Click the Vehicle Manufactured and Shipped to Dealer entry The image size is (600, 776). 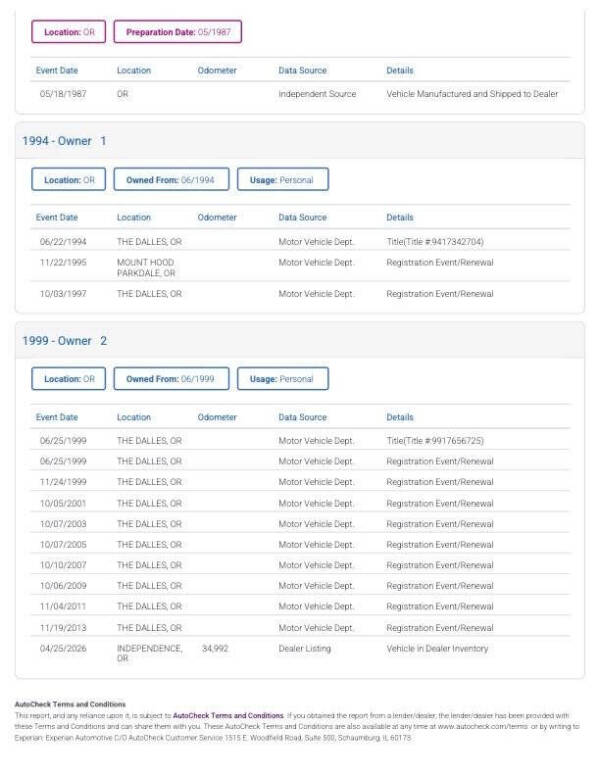472,94
